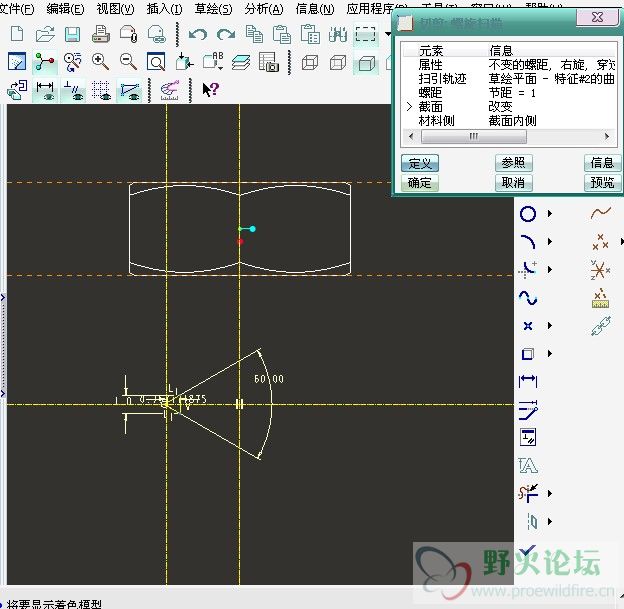Expand the use-edge tool flyout arrow
This screenshot has height=609, width=624.
(x=550, y=353)
